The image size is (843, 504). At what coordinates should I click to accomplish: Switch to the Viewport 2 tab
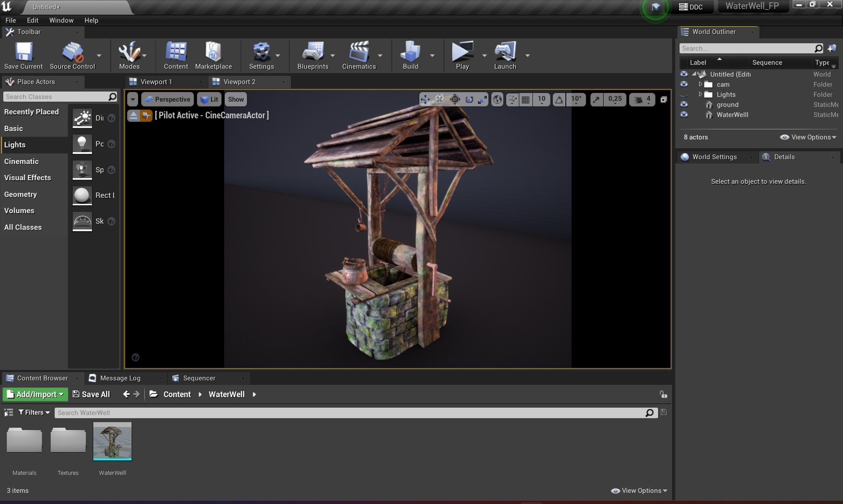pyautogui.click(x=239, y=82)
